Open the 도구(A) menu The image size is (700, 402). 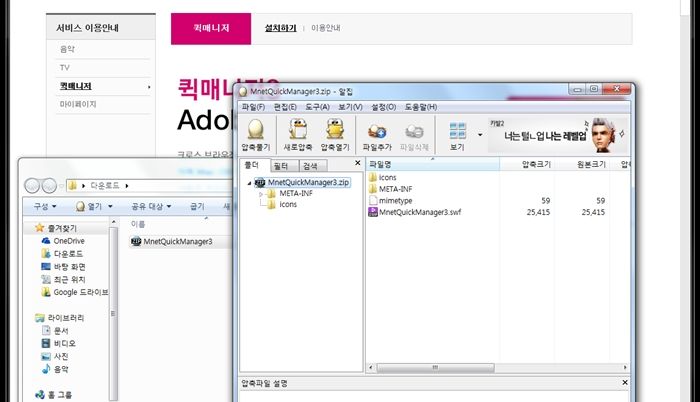coord(317,107)
